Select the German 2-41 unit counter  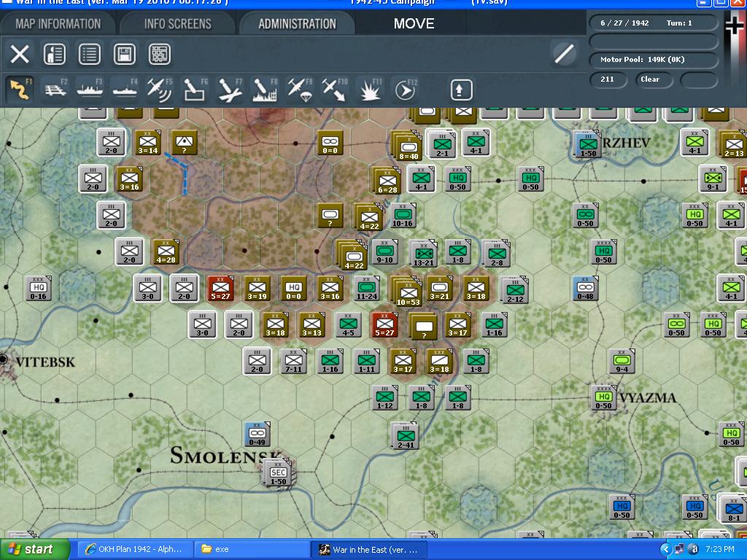tap(406, 436)
